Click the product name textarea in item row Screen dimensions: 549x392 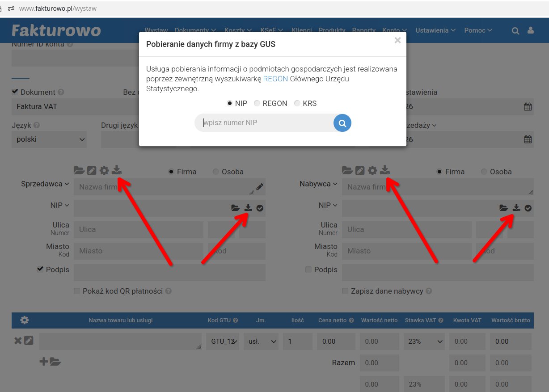pyautogui.click(x=120, y=341)
